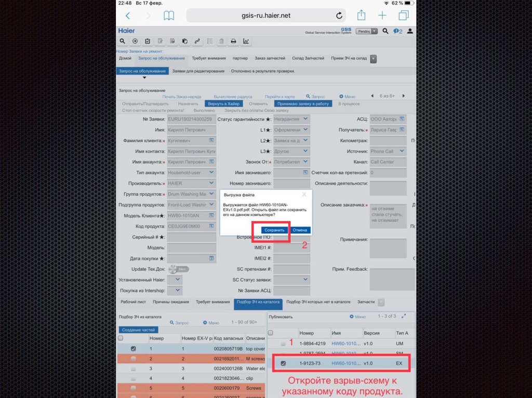The width and height of the screenshot is (532, 398).
Task: Open Тип аккаунта dropdown Household-user
Action: tap(211, 172)
